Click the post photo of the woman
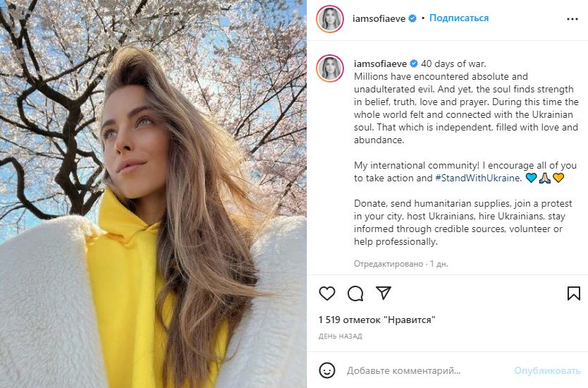 pyautogui.click(x=153, y=194)
